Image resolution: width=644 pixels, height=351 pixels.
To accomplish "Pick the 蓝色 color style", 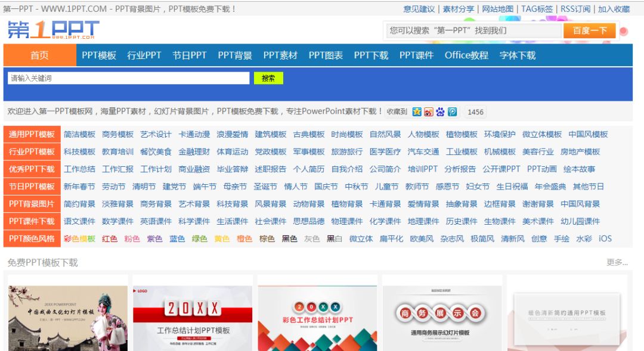I will point(177,238).
